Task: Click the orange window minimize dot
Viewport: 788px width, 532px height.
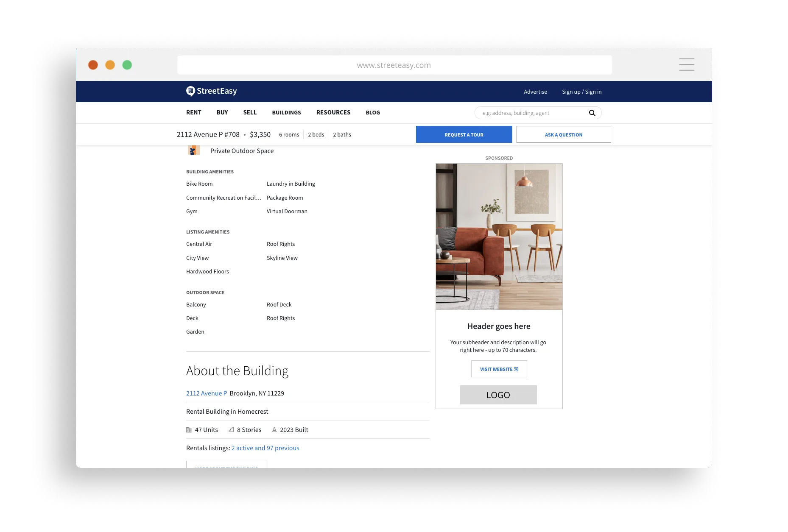Action: tap(110, 65)
